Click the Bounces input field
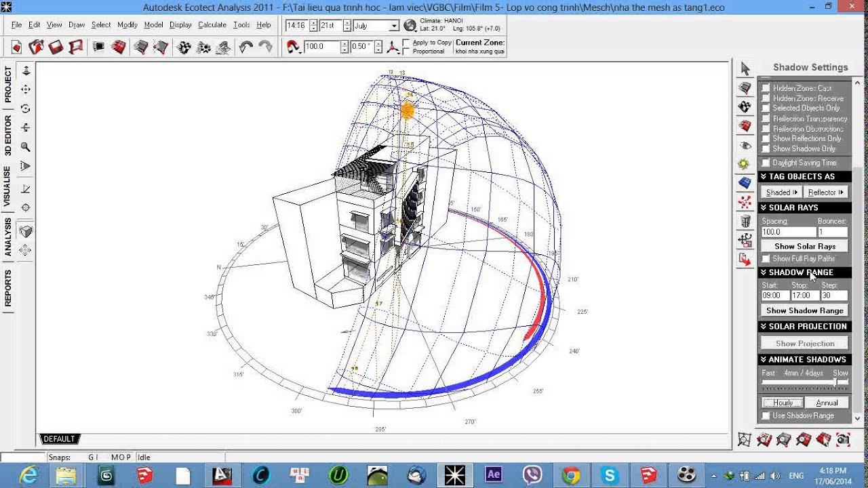868x488 pixels. coord(833,232)
